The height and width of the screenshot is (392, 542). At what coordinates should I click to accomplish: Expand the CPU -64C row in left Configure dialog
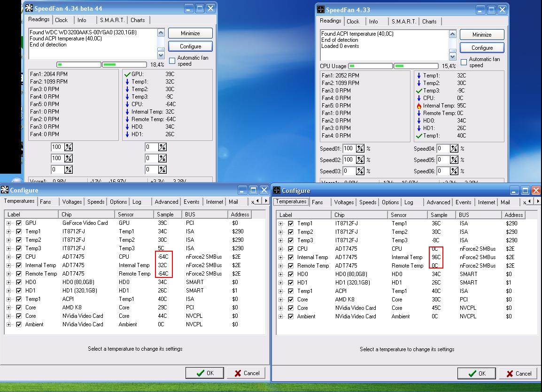(8, 257)
